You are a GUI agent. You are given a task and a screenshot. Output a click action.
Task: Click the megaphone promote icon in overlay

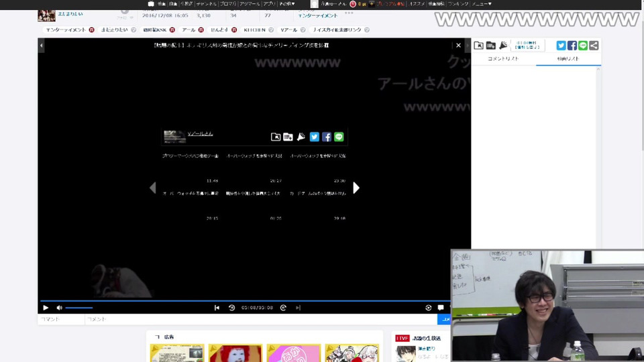tap(301, 137)
